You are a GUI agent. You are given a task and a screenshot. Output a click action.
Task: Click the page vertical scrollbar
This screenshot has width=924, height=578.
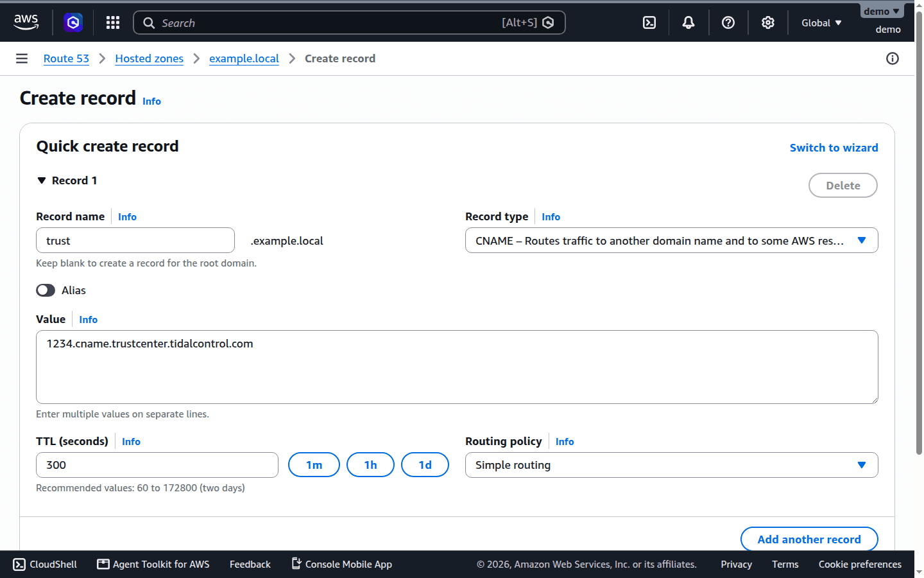click(x=919, y=234)
